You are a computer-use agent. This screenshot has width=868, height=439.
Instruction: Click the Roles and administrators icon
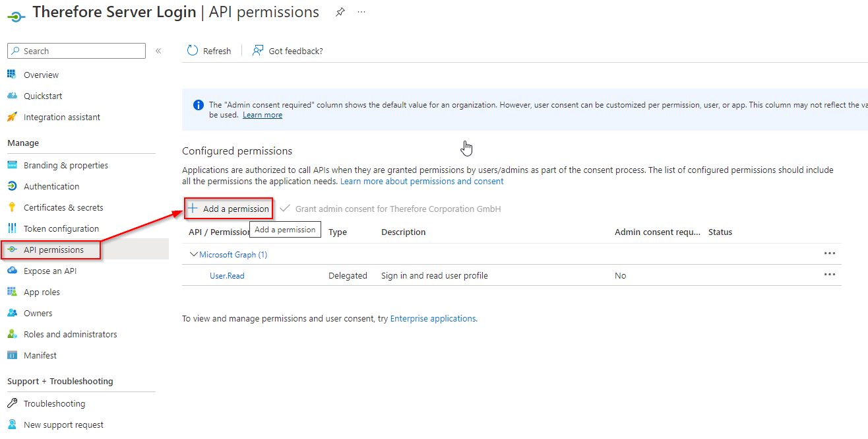[12, 334]
